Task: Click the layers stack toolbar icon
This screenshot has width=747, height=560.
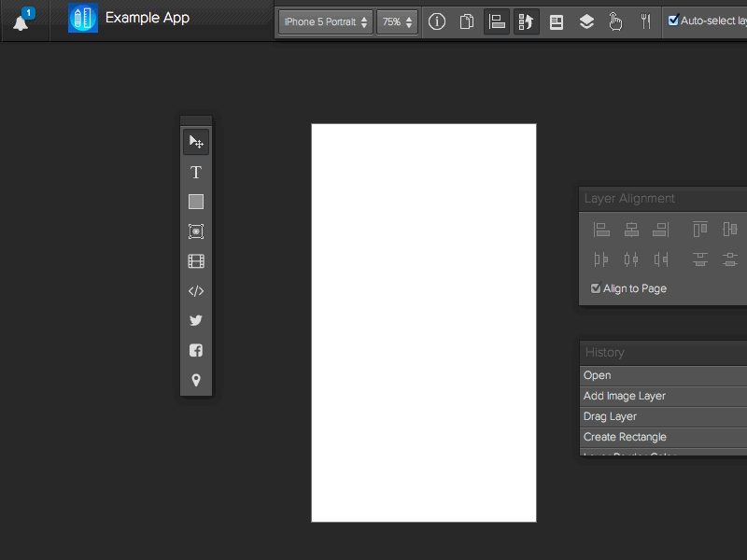Action: click(586, 22)
